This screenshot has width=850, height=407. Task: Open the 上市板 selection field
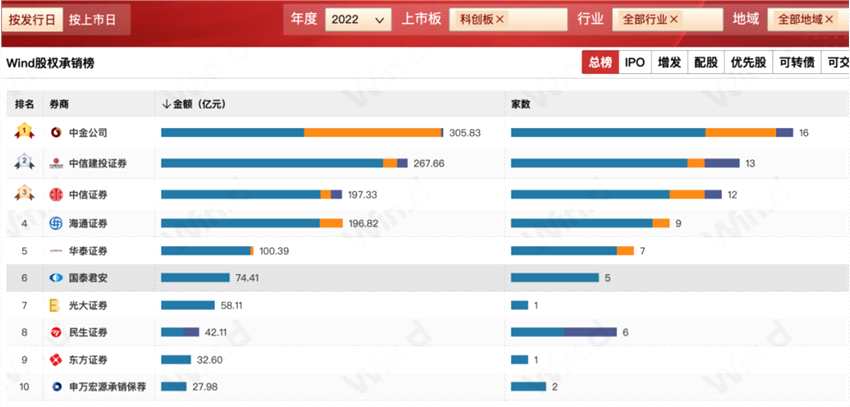coord(508,20)
